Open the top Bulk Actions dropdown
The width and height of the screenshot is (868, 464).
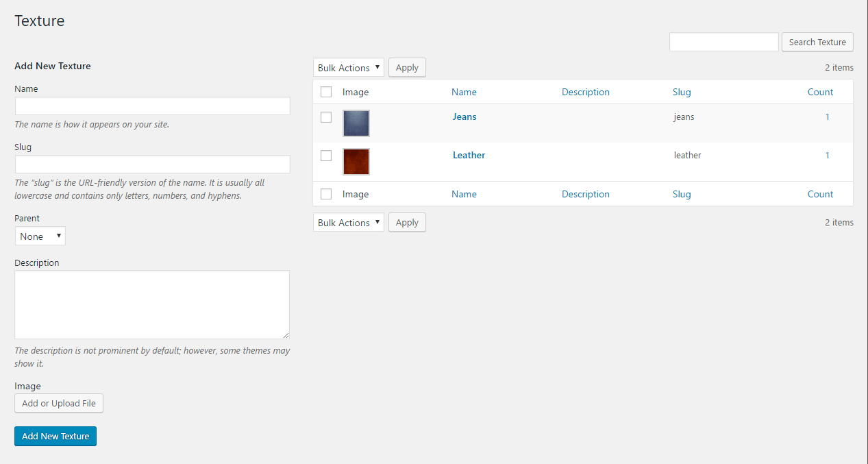(x=349, y=68)
